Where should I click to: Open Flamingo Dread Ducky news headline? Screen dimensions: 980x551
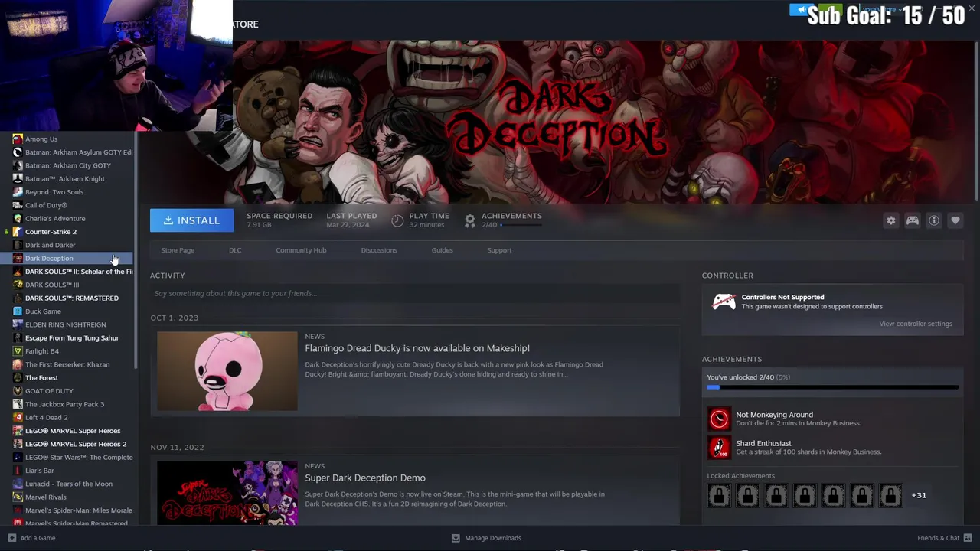(x=417, y=348)
